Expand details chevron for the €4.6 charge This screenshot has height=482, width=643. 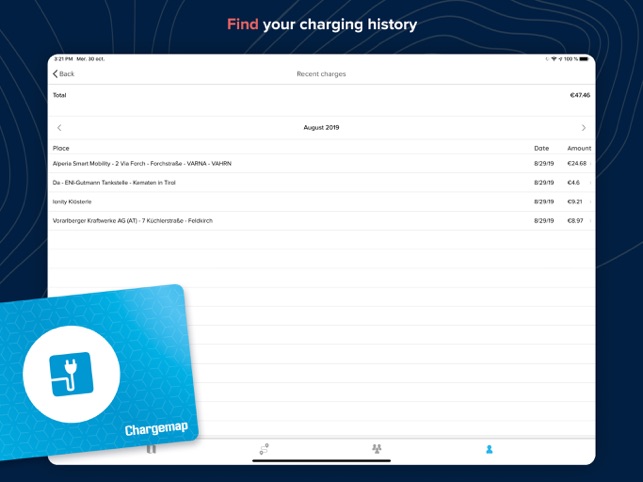591,183
